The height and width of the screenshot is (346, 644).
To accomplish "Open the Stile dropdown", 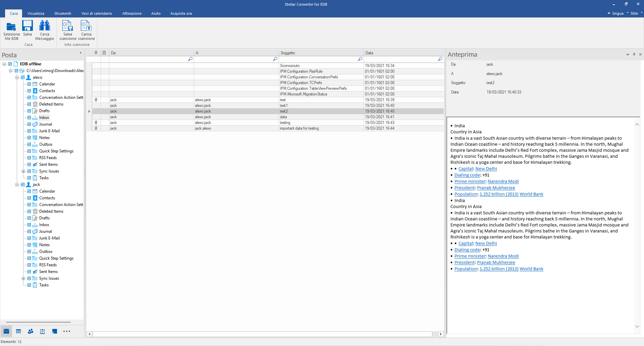I will coord(634,13).
